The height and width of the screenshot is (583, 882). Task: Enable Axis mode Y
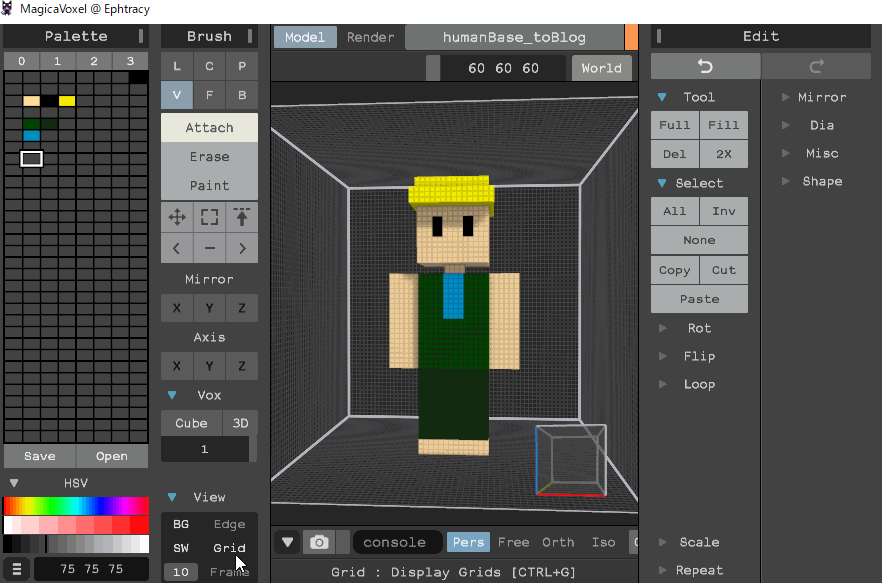(209, 366)
